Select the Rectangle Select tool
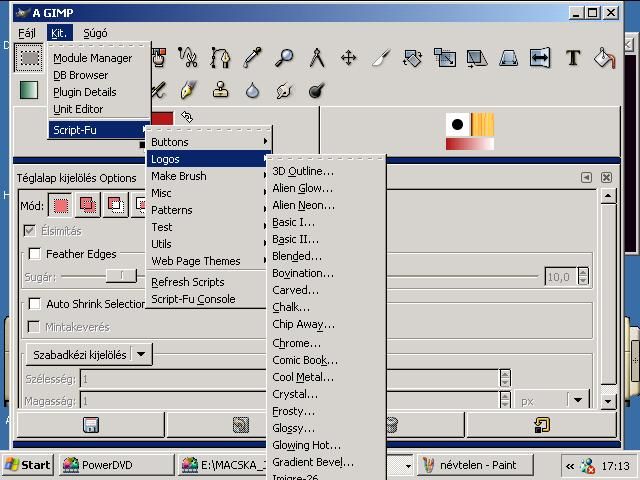 (x=29, y=58)
